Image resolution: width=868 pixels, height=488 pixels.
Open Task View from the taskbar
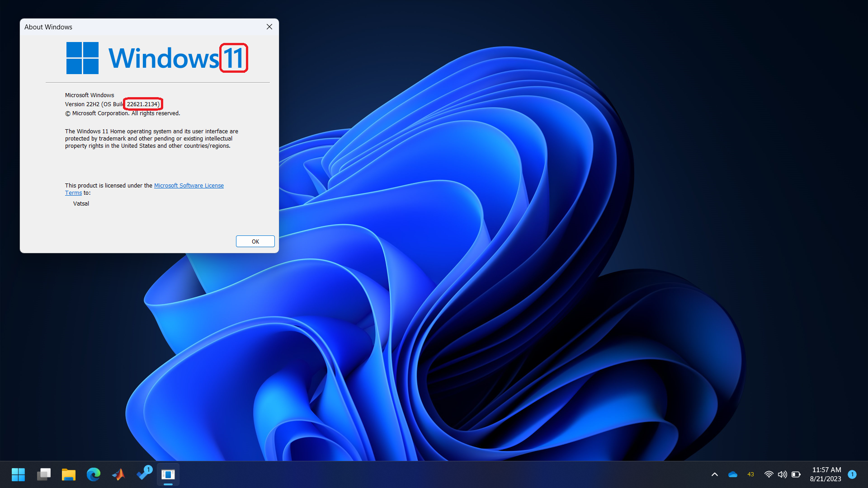[x=44, y=474]
